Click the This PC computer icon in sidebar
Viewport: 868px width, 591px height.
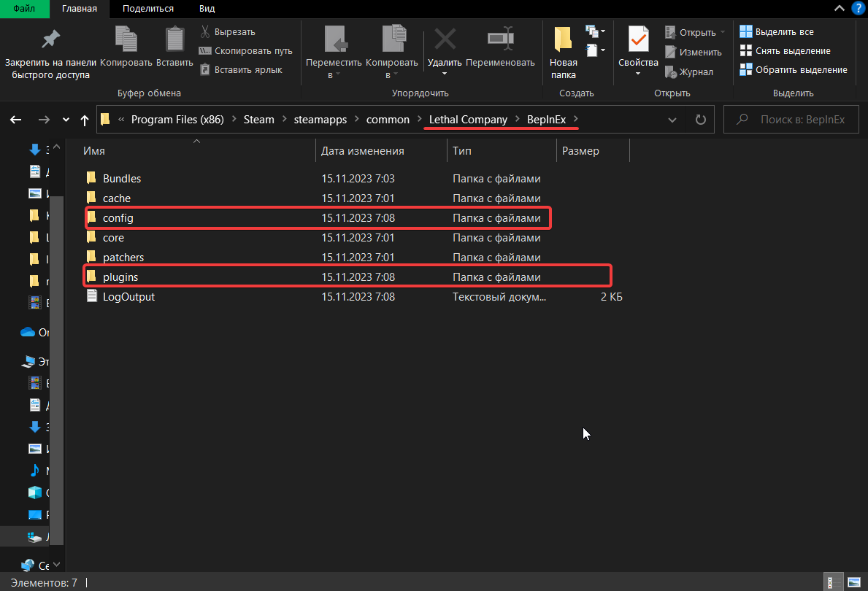(x=28, y=361)
